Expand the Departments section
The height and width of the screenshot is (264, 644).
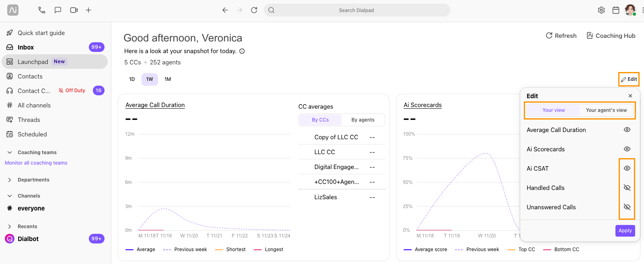(10, 180)
